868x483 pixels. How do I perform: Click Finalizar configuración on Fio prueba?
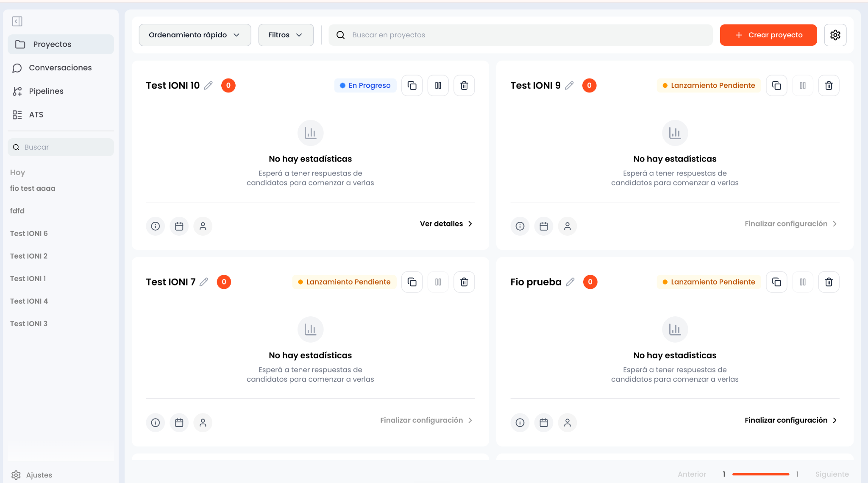(791, 420)
